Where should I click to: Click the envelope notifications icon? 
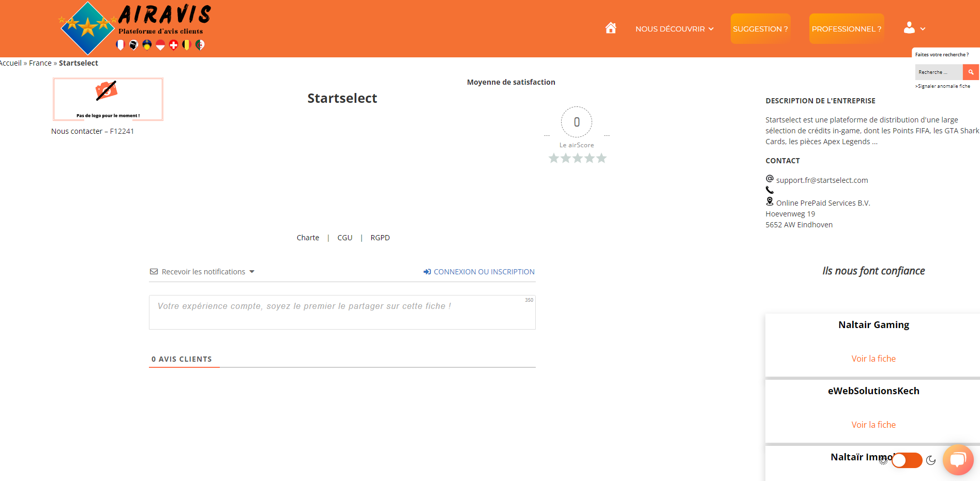tap(154, 272)
